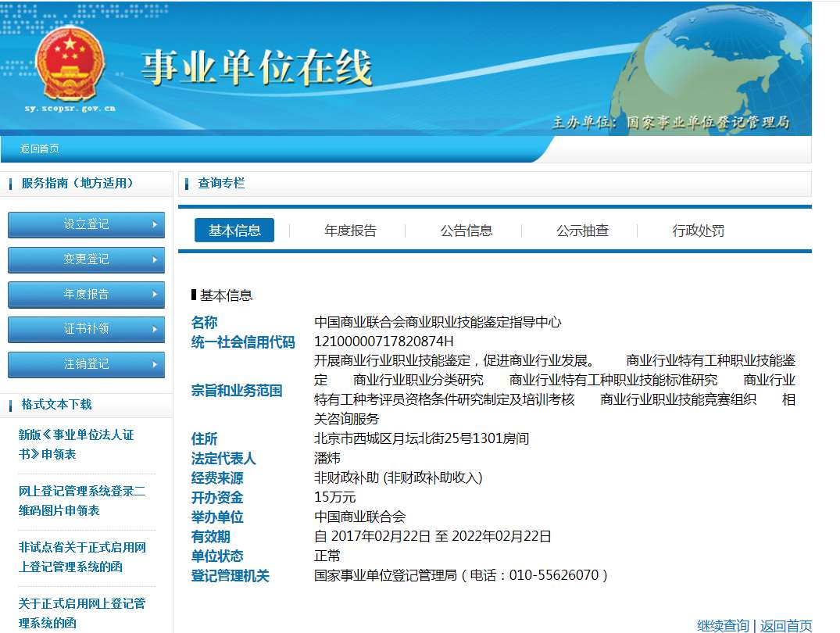Viewport: 840px width, 633px height.
Task: Expand the arrow on sidebar 年度报告
Action: coord(154,295)
